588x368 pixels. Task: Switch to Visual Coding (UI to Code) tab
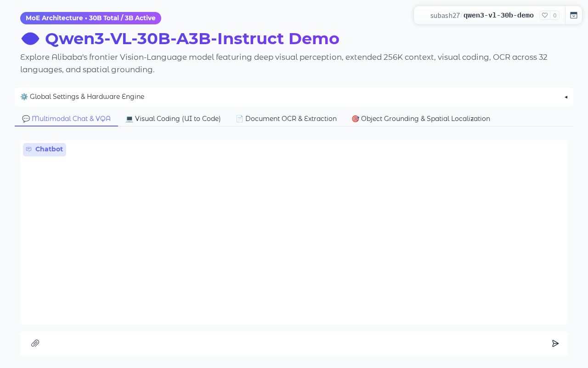click(x=173, y=119)
